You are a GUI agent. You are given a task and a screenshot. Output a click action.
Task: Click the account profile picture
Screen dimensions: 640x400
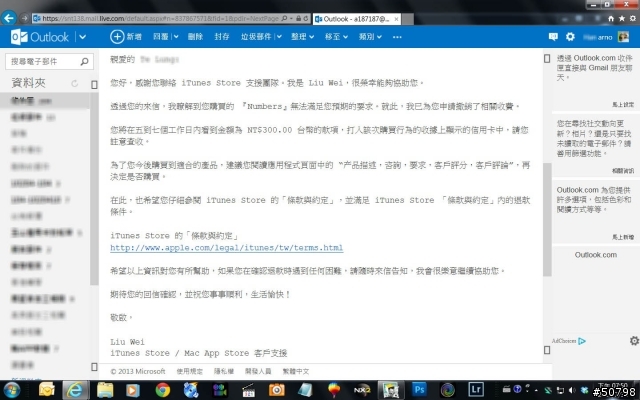click(623, 37)
